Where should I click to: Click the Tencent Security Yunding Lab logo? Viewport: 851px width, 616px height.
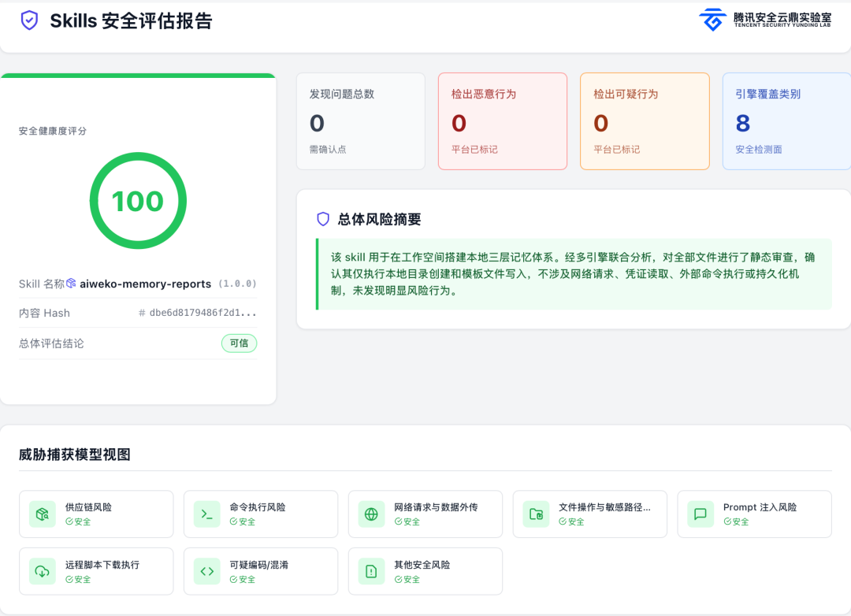[765, 20]
